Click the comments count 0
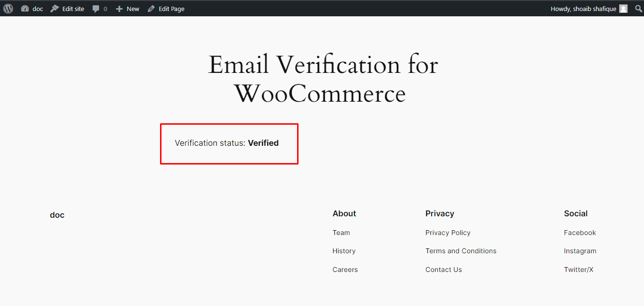The height and width of the screenshot is (306, 644). click(105, 9)
